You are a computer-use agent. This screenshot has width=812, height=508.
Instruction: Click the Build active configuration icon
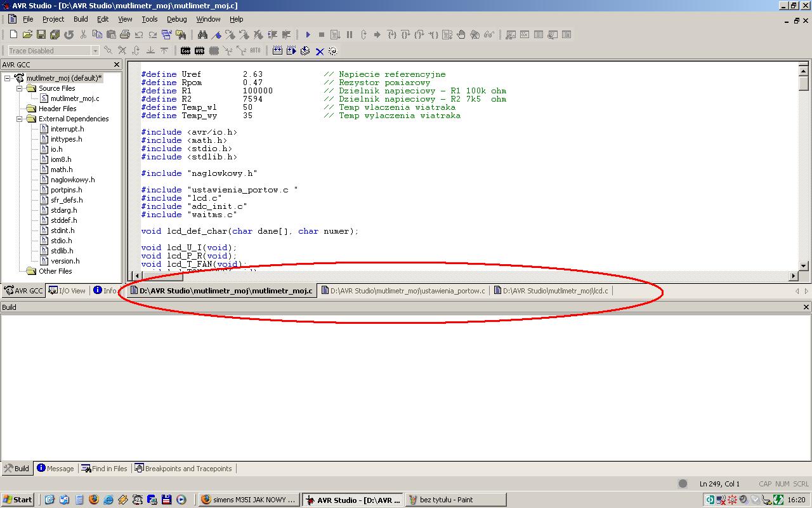(x=277, y=50)
